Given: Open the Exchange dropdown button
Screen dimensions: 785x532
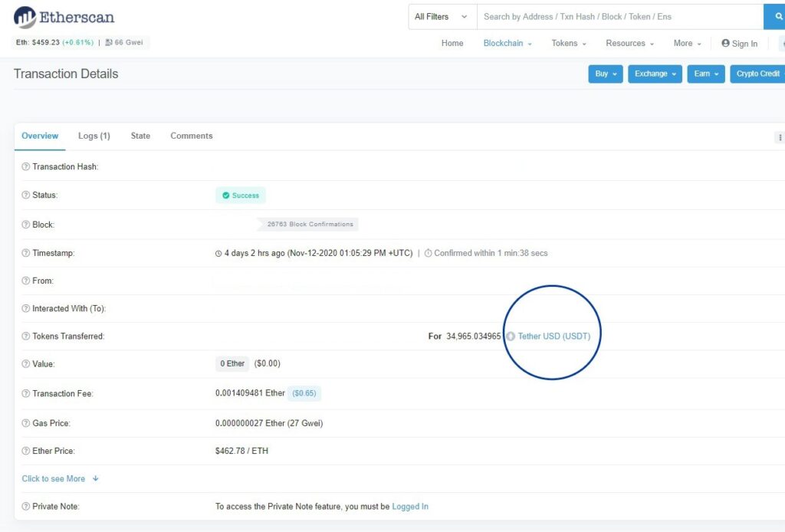Looking at the screenshot, I should click(655, 74).
